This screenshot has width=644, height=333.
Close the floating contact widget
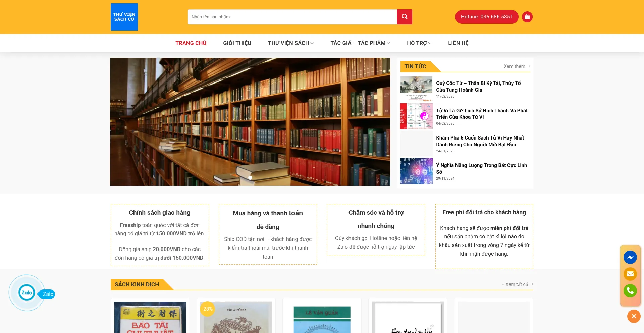pyautogui.click(x=634, y=316)
